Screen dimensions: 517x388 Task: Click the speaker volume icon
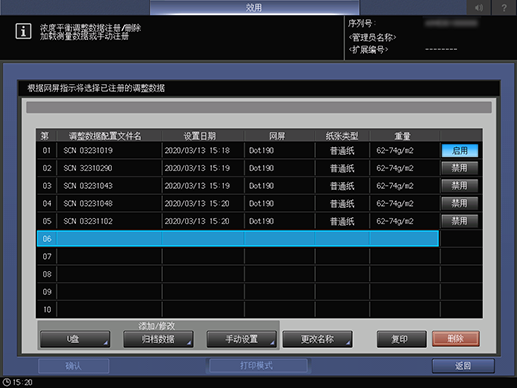(479, 7)
